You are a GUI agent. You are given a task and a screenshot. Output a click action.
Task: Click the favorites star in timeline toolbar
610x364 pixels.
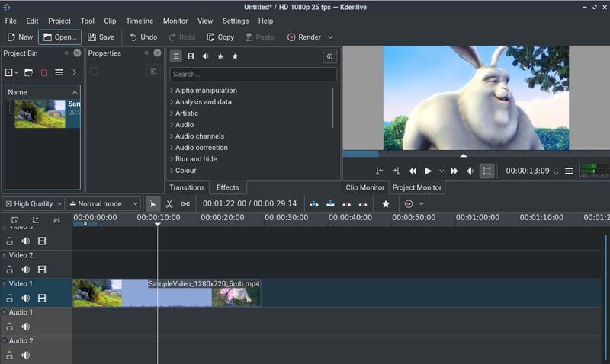coord(386,204)
